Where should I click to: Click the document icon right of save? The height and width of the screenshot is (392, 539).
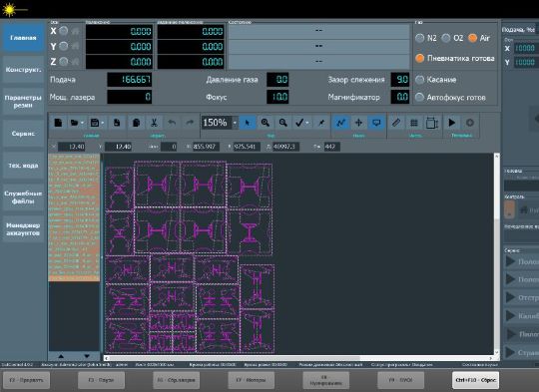coord(117,123)
